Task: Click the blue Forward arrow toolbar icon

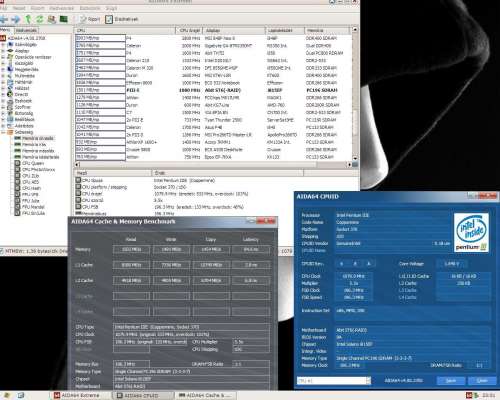Action: tap(15, 19)
